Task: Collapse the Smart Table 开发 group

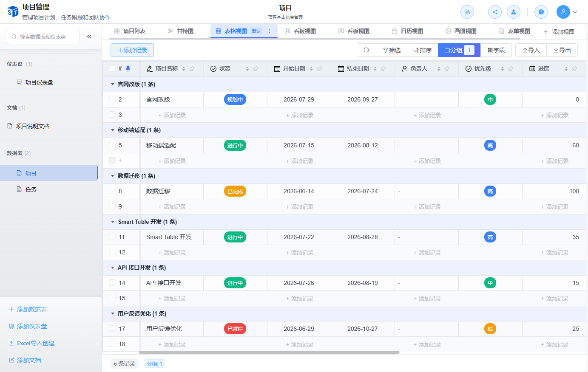Action: pos(113,222)
